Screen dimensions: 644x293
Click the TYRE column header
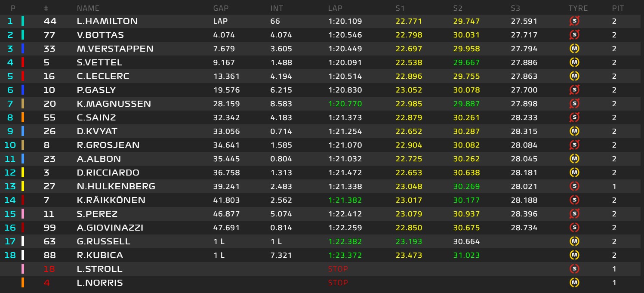[x=578, y=8]
